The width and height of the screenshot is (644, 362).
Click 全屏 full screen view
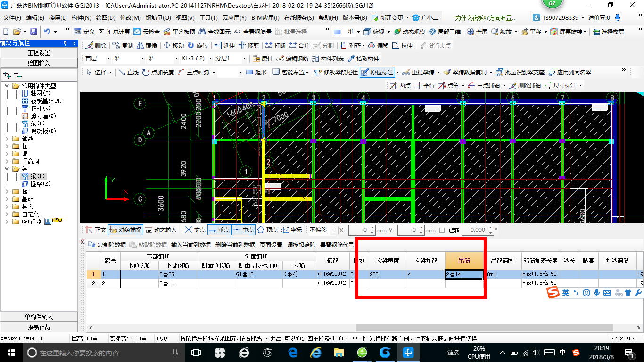(x=477, y=32)
